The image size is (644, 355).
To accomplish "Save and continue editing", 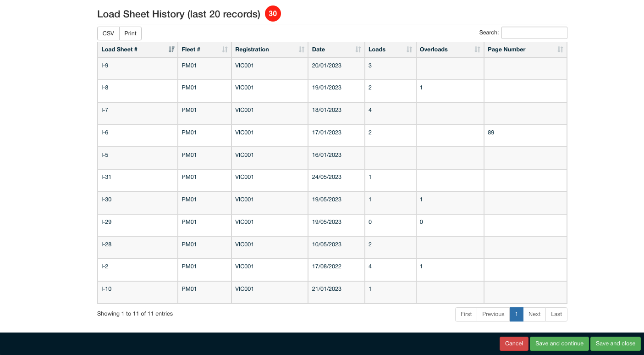I will (x=559, y=343).
